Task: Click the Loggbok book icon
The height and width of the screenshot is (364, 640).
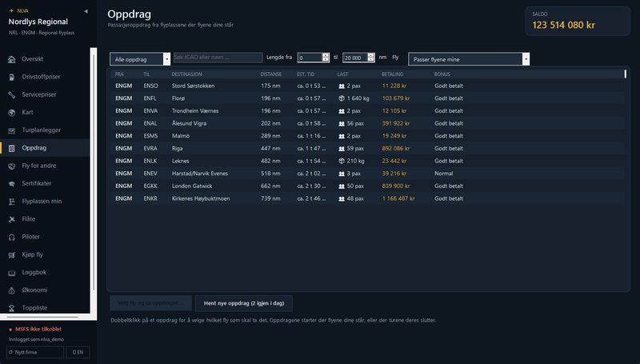Action: [x=12, y=273]
